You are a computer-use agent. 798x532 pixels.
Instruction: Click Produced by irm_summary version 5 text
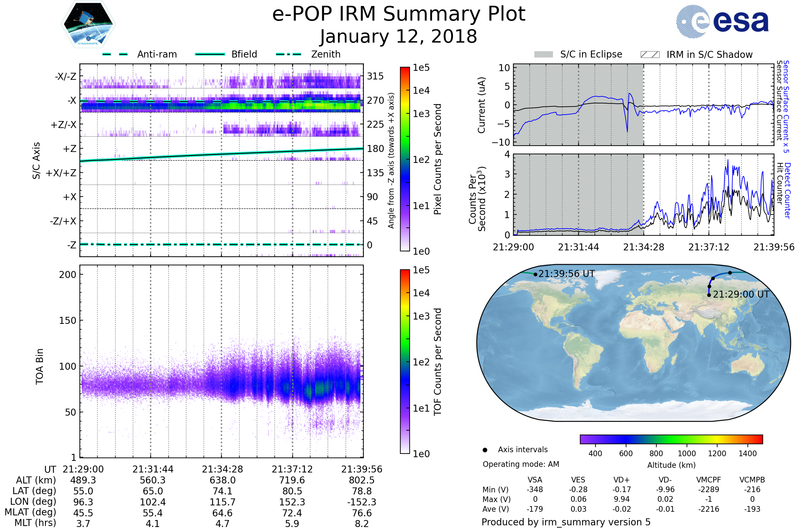(566, 522)
